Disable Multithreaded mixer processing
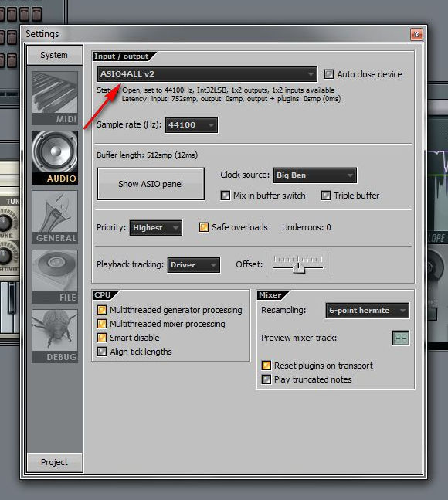The image size is (448, 500). point(102,324)
